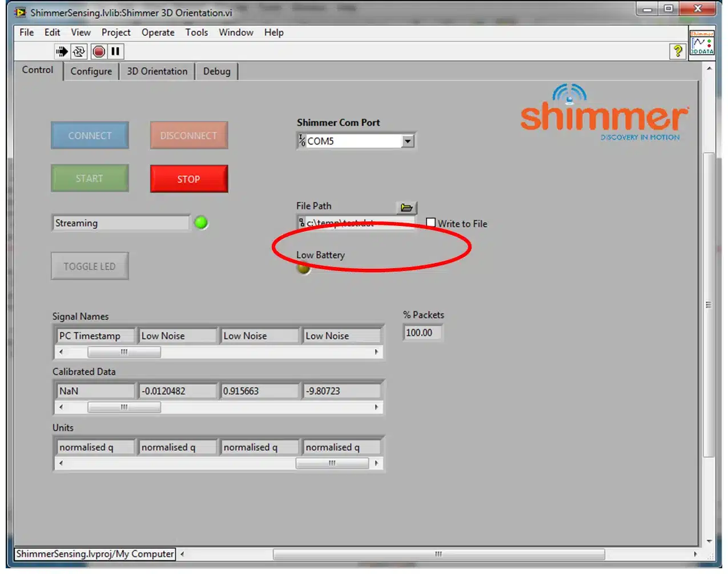Screen dimensions: 728x574
Task: Click the red STOP button
Action: [188, 179]
